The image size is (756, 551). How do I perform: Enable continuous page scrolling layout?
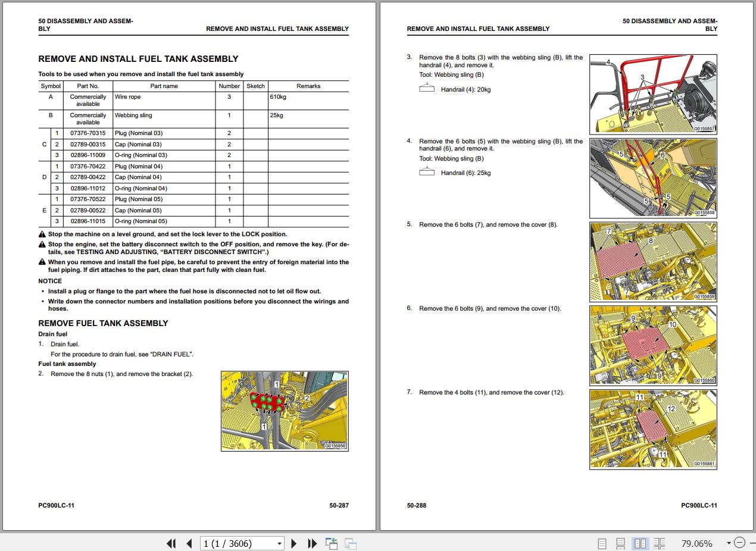click(620, 543)
